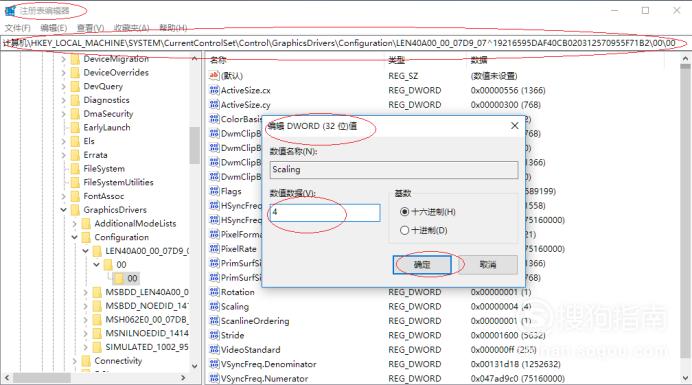
Task: Click the 0x00131d18 (1252632) data cell
Action: [x=515, y=364]
